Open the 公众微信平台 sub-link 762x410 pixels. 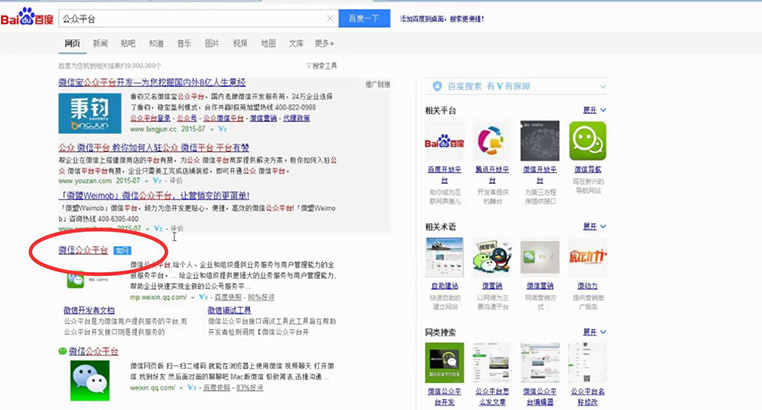(x=224, y=119)
